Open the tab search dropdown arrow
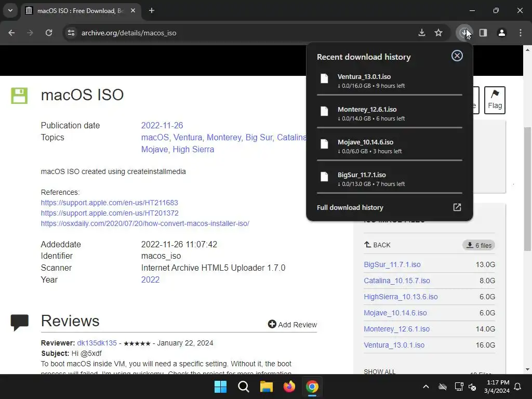The image size is (532, 399). 10,10
